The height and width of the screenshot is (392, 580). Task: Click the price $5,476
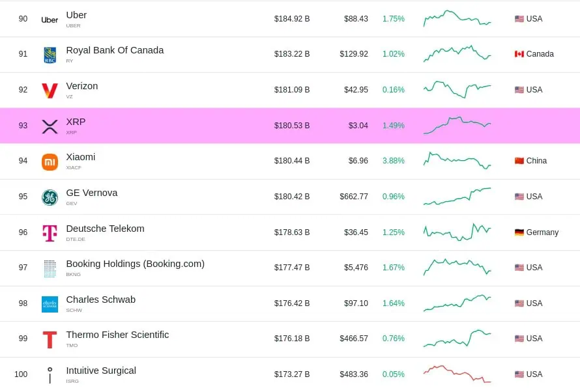[x=356, y=268]
